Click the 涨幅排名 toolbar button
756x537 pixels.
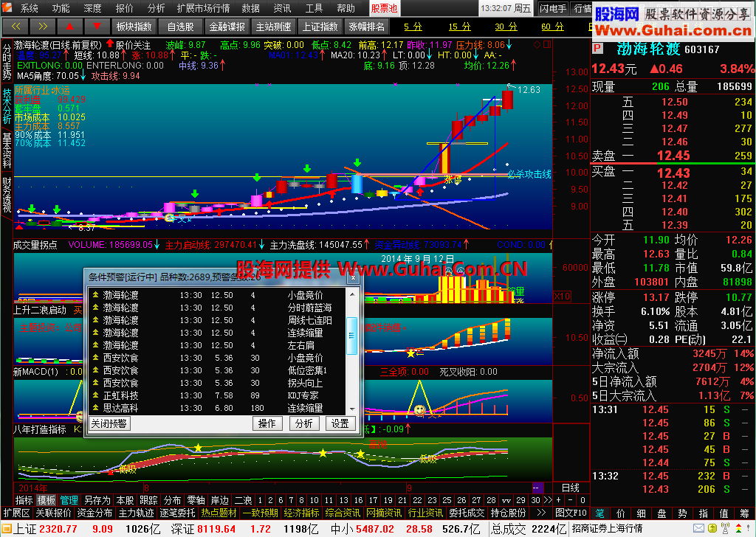click(366, 27)
